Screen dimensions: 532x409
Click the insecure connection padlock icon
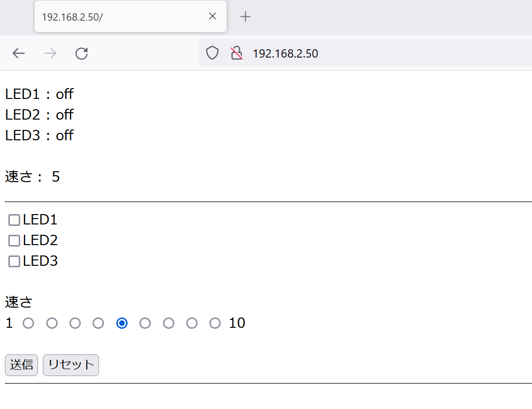[x=237, y=53]
